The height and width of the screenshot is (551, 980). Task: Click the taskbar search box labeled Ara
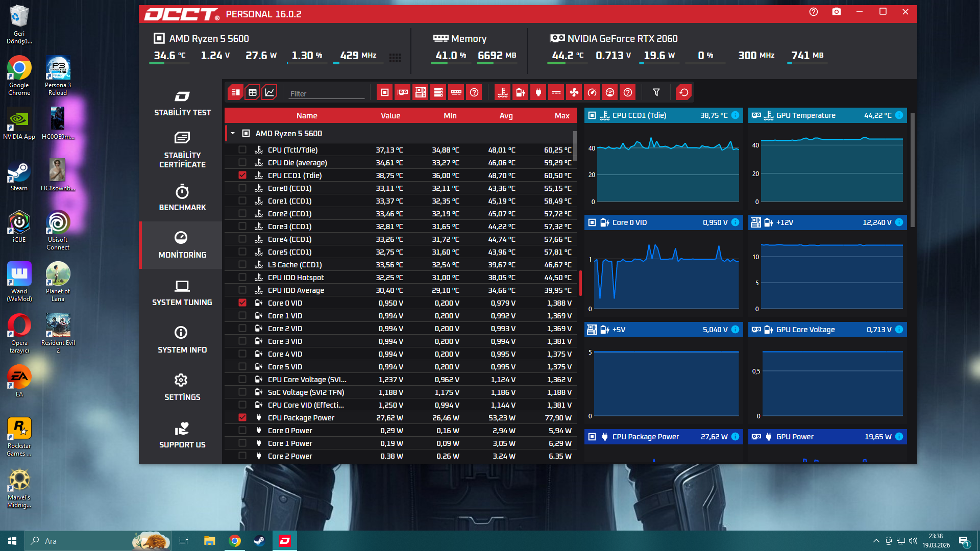click(99, 541)
